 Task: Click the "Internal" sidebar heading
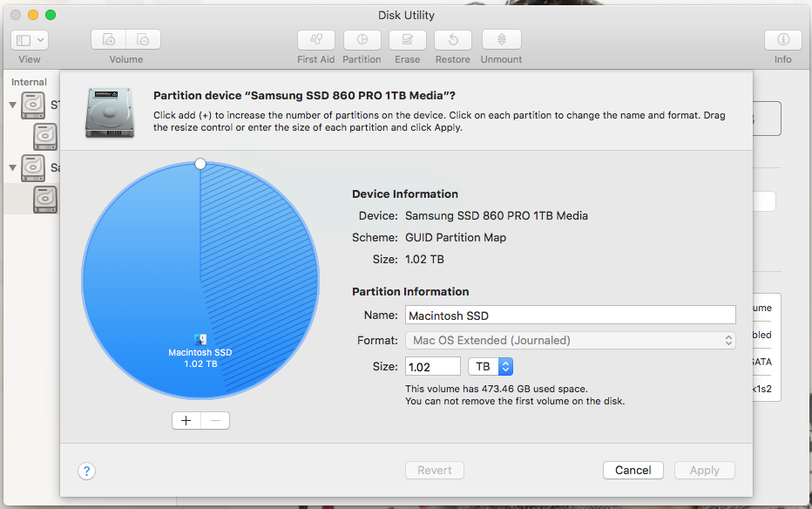(x=29, y=82)
